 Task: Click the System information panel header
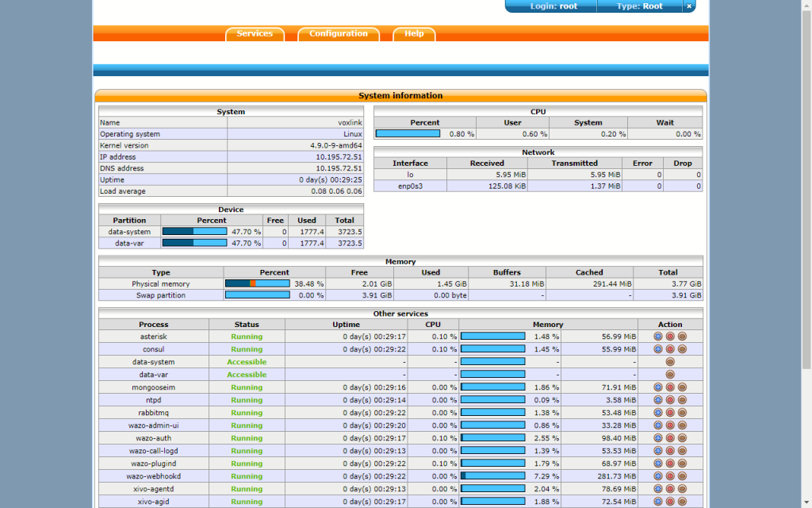click(400, 95)
